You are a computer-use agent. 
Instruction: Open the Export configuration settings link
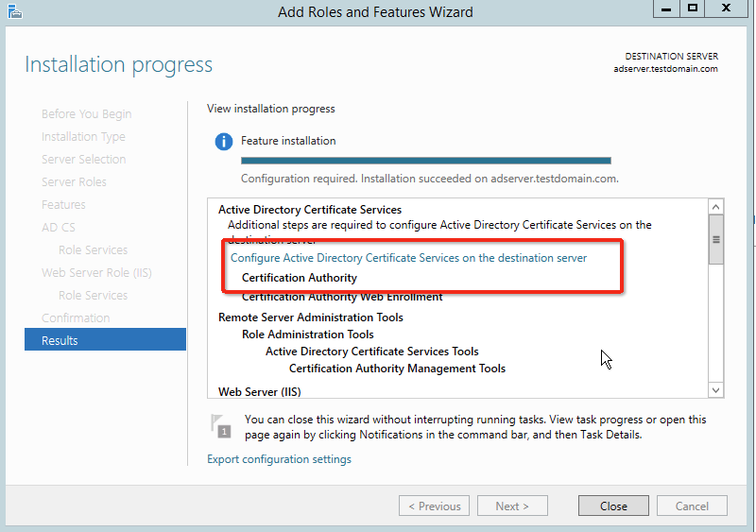279,459
